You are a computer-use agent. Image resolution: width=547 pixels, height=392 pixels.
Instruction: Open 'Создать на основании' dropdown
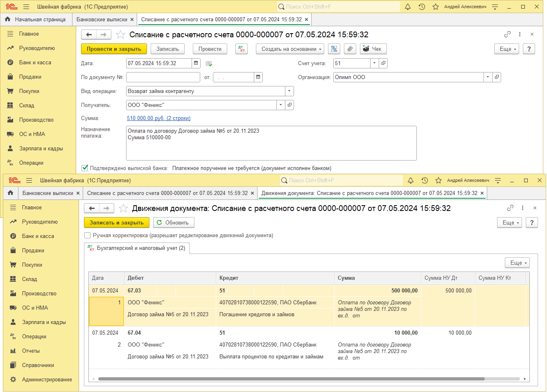pos(290,49)
